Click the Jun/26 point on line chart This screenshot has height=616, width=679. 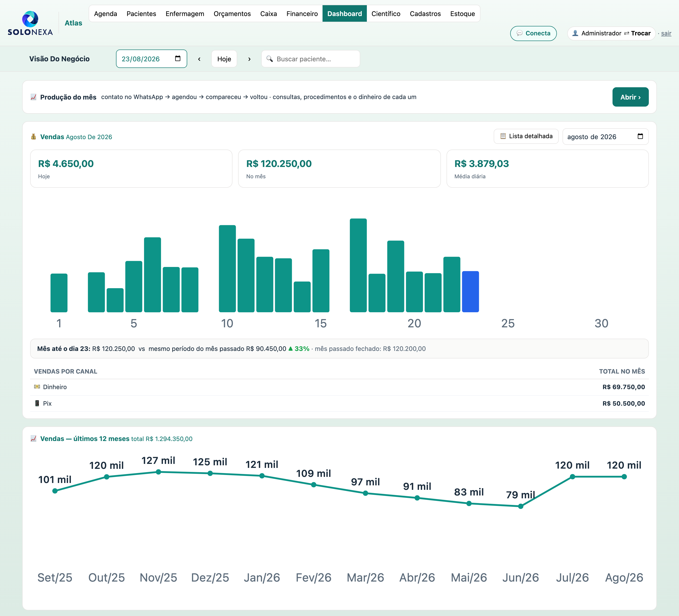520,506
